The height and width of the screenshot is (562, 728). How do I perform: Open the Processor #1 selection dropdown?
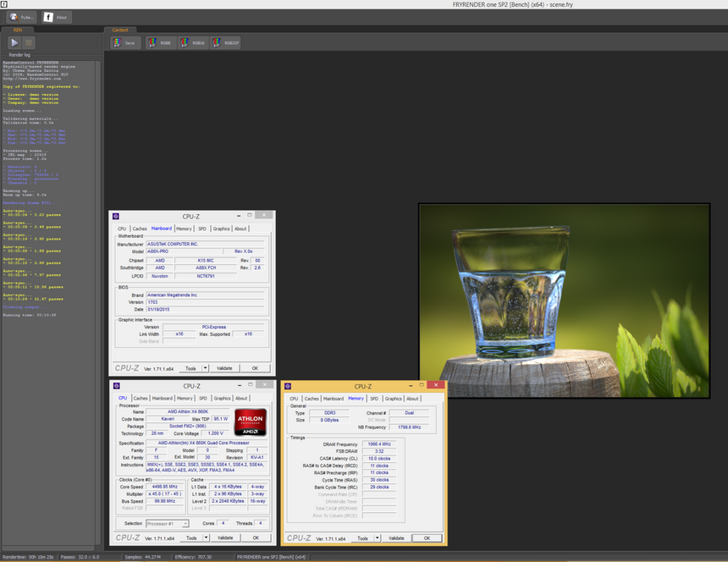pos(167,524)
